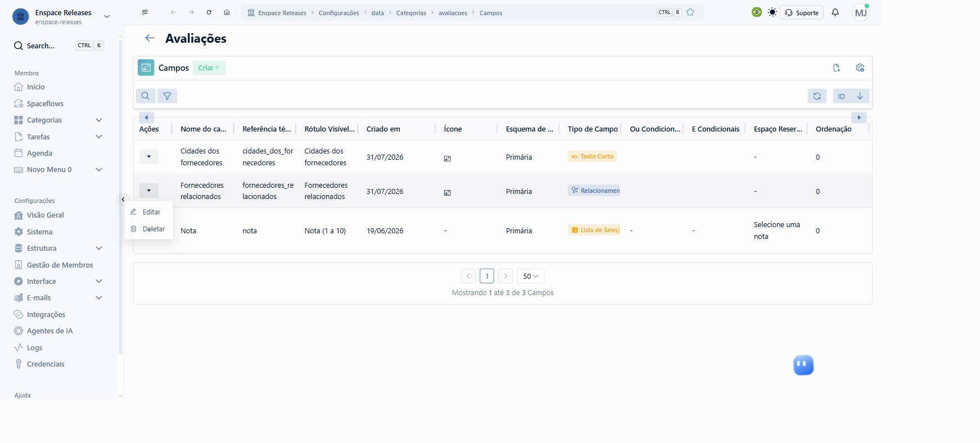This screenshot has height=443, width=980.
Task: Open the filter funnel in Campos toolbar
Action: point(167,96)
